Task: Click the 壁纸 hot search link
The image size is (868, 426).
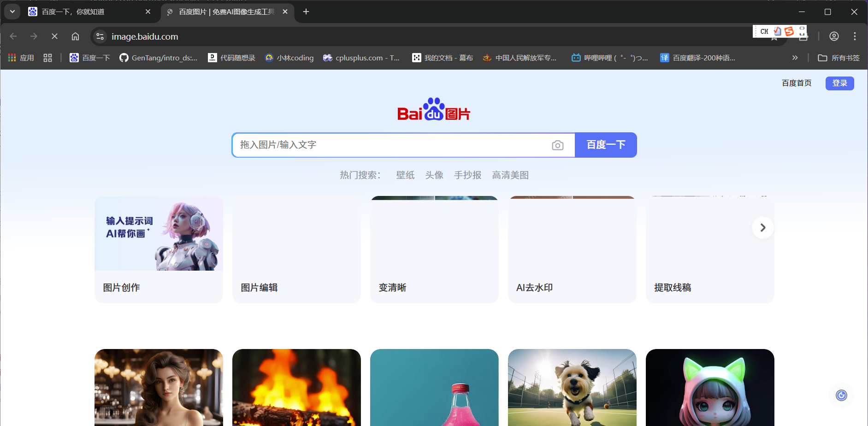Action: pos(405,175)
